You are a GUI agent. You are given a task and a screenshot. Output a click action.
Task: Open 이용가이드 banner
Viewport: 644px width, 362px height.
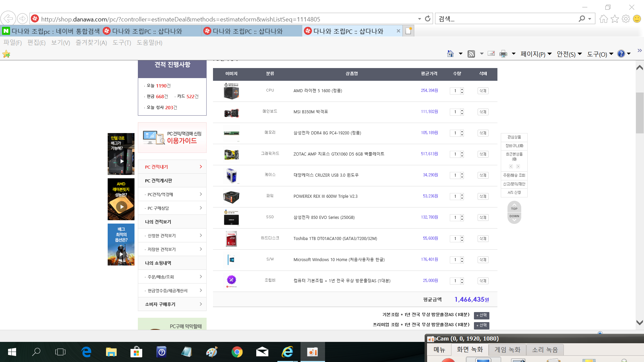(172, 138)
